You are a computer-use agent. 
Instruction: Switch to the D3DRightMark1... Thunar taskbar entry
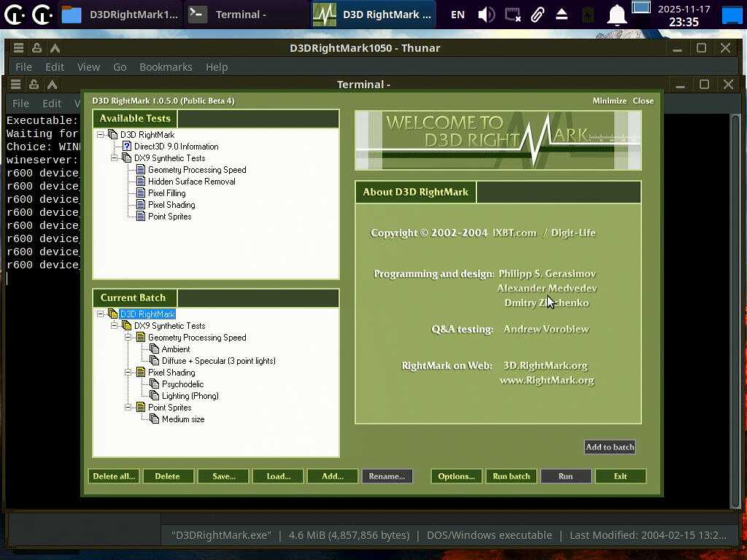click(x=120, y=15)
